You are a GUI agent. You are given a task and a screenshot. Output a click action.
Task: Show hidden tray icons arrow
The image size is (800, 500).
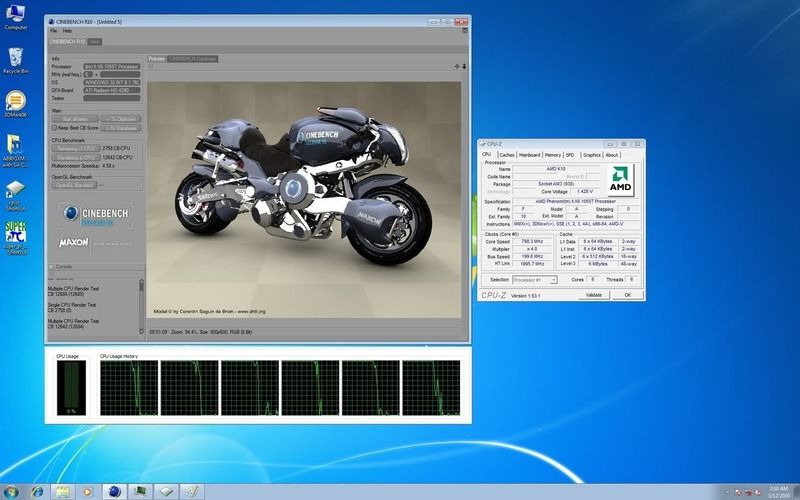click(x=729, y=492)
